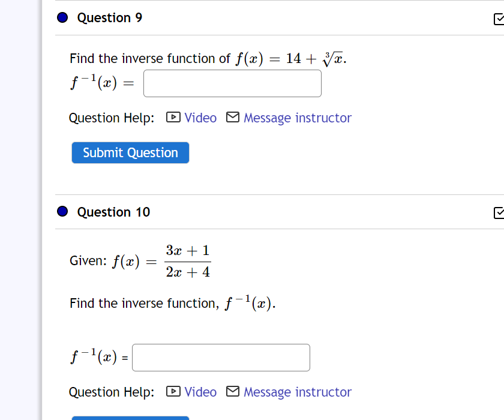Open Message instructor for Question 10

click(298, 392)
